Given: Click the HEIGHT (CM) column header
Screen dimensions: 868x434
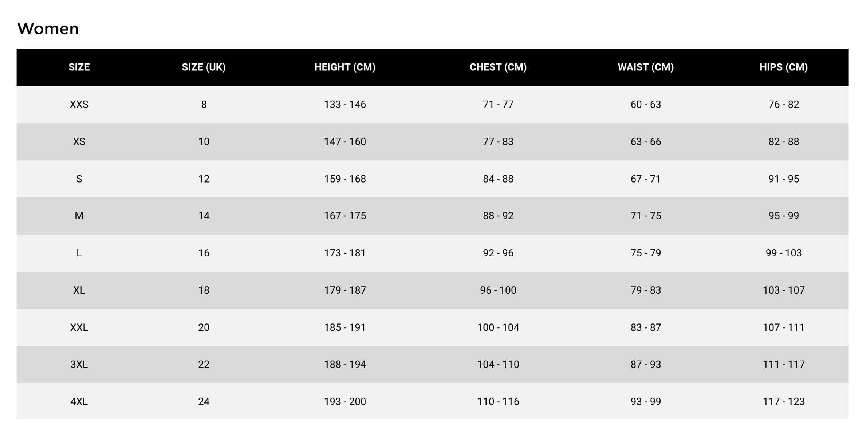Looking at the screenshot, I should [x=345, y=67].
